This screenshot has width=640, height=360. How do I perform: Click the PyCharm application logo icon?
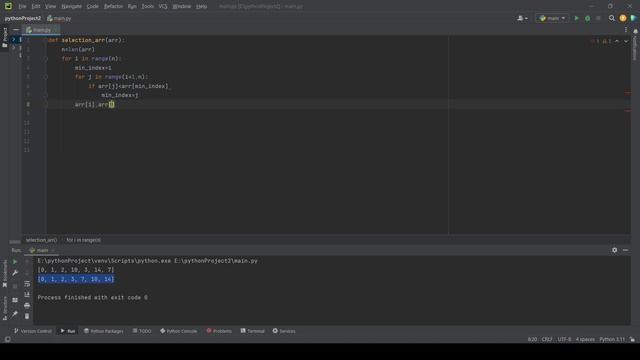[x=8, y=6]
